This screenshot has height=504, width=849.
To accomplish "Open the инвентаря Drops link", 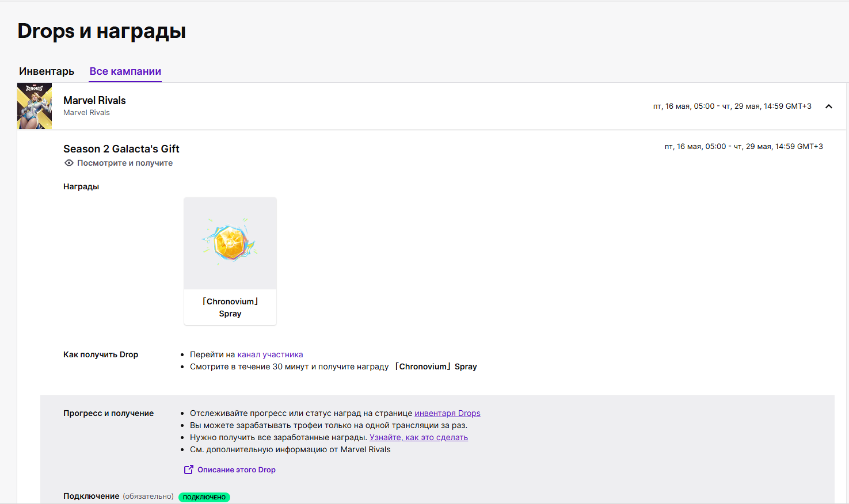I will coord(447,413).
